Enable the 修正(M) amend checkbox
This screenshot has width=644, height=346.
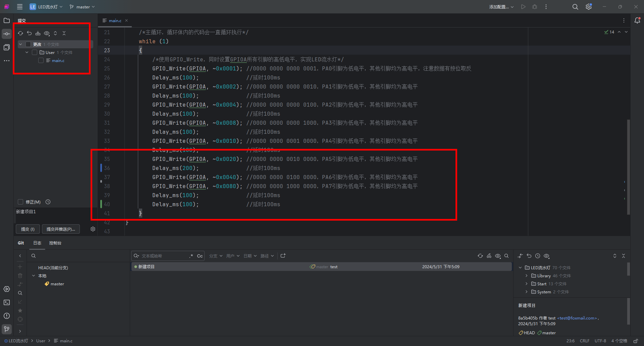pos(20,202)
